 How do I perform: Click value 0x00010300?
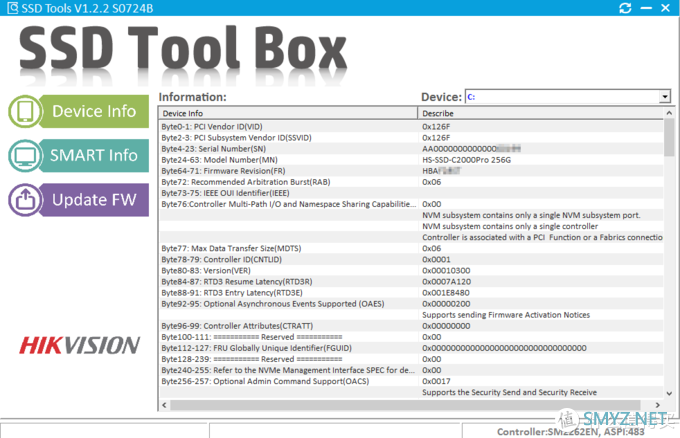(446, 271)
